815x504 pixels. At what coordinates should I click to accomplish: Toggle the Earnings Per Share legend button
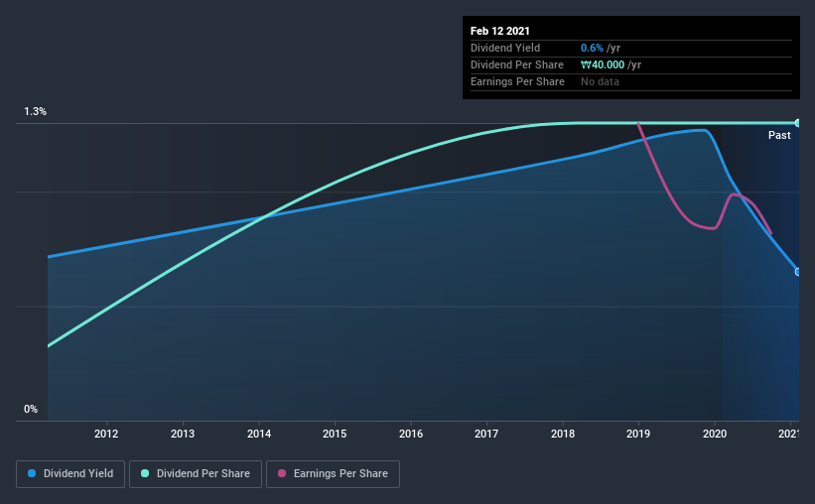(x=334, y=474)
